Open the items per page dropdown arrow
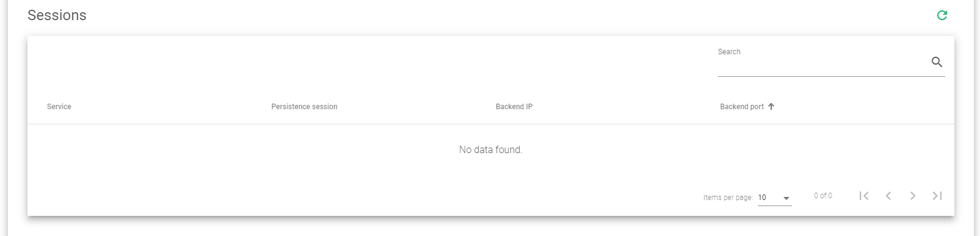The height and width of the screenshot is (236, 980). coord(786,198)
